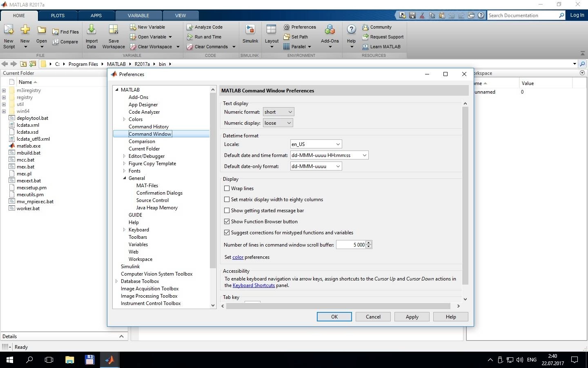Click the Search Documentation field
Viewport: 588px width, 368px height.
pyautogui.click(x=523, y=16)
